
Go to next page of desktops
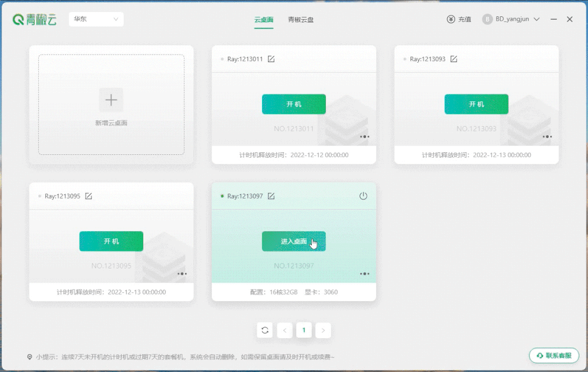click(x=323, y=331)
